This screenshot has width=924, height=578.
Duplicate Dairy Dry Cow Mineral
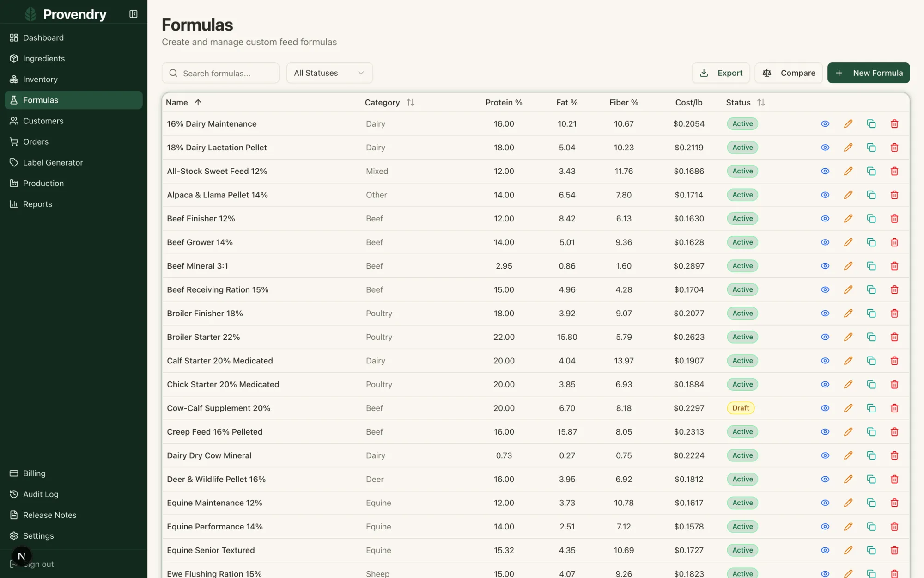click(x=871, y=455)
